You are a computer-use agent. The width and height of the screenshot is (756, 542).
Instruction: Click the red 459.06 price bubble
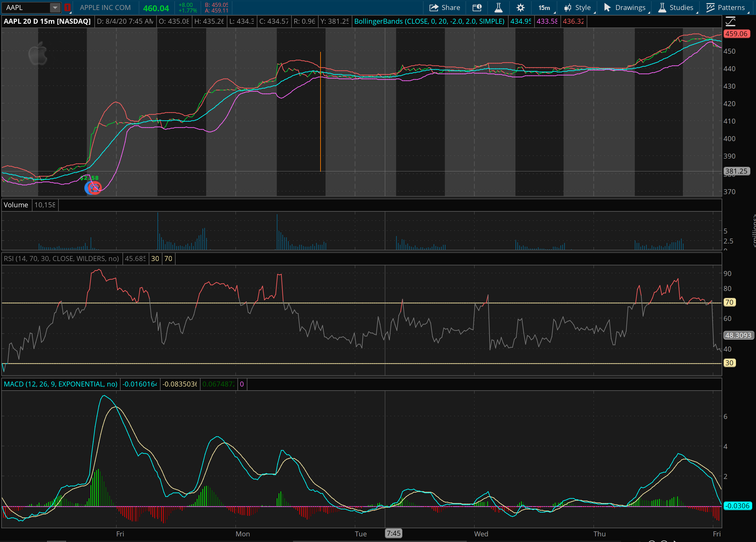736,34
